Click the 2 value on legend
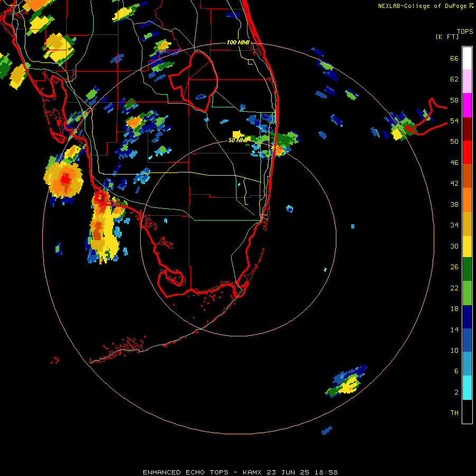Image resolution: width=476 pixels, height=476 pixels. (456, 392)
